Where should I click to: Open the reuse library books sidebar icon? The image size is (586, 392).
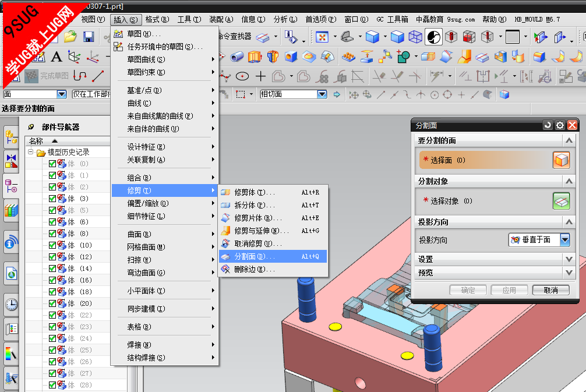(x=11, y=210)
